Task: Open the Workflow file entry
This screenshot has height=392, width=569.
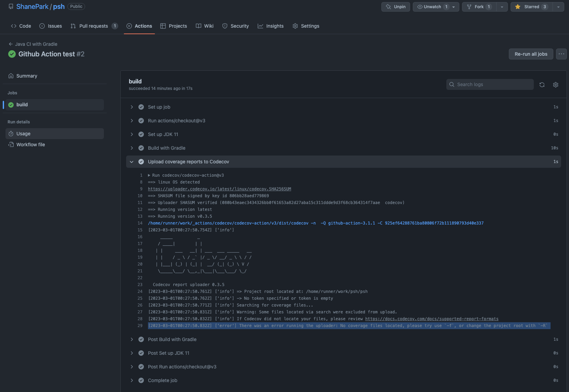Action: tap(55, 145)
